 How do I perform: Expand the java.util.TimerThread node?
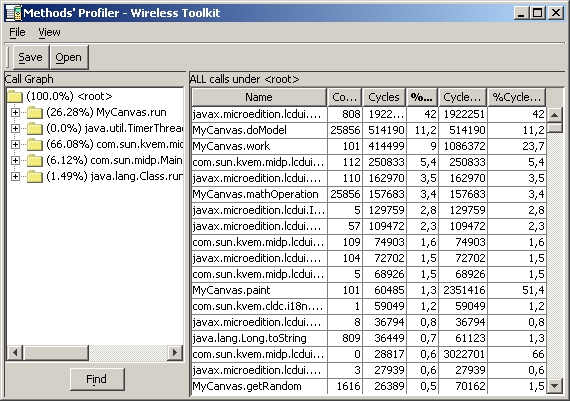(x=15, y=128)
